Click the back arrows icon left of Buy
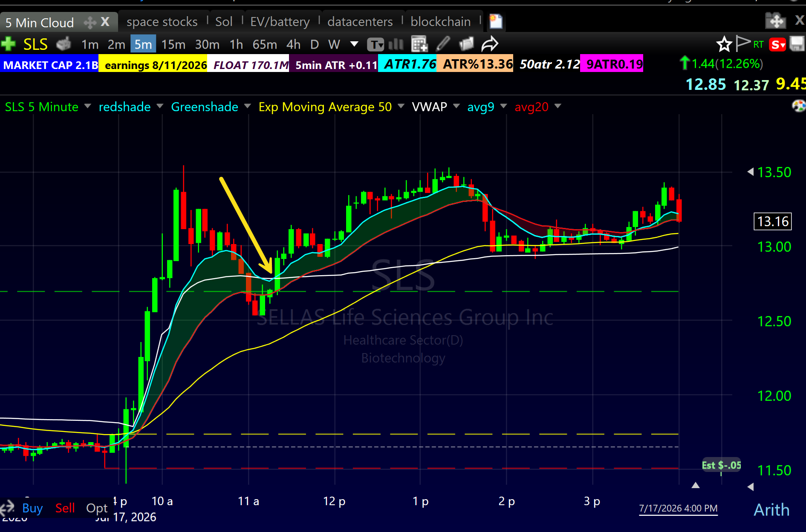 [x=7, y=508]
